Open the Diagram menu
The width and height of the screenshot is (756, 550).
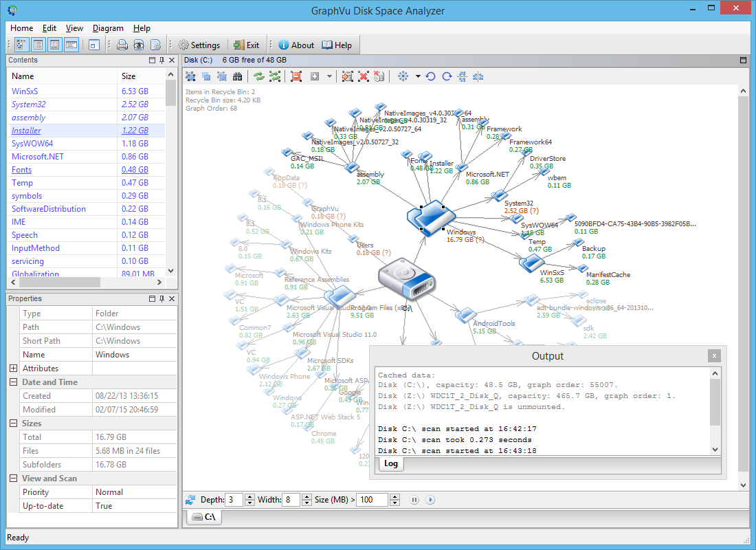point(108,28)
